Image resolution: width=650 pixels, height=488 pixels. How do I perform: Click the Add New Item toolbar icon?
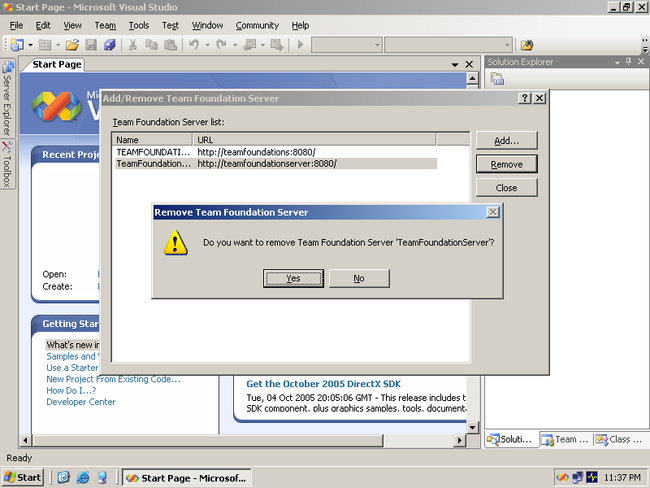[x=45, y=45]
